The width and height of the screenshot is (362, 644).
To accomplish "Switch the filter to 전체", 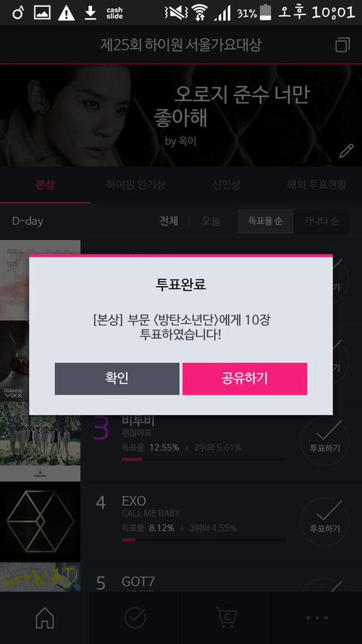I will click(x=169, y=221).
